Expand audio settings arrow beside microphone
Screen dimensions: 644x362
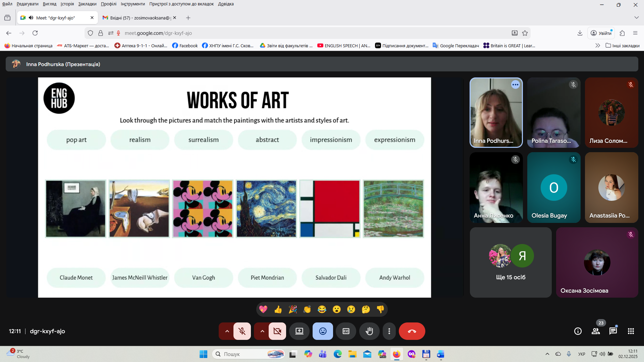coord(227,331)
